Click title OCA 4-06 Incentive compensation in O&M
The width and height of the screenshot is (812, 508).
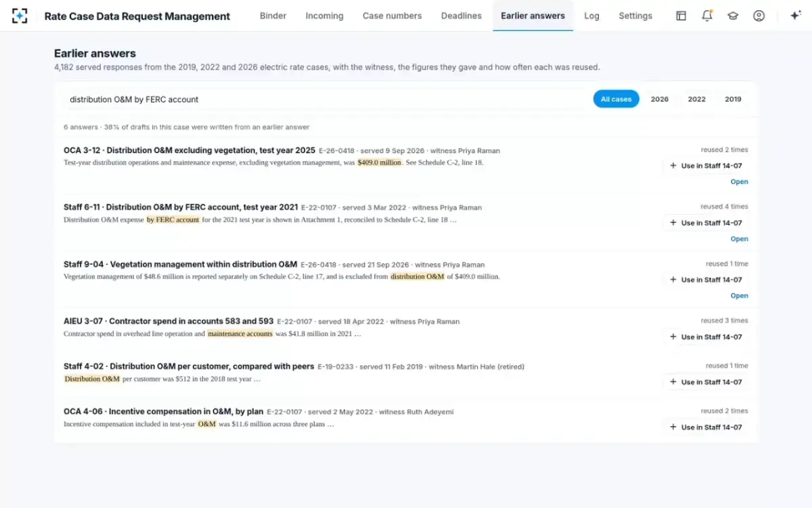[x=164, y=411]
